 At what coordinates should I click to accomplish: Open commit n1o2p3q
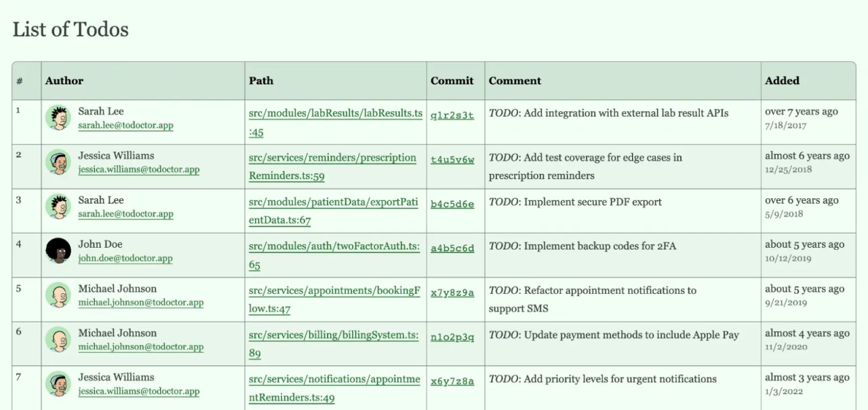452,337
